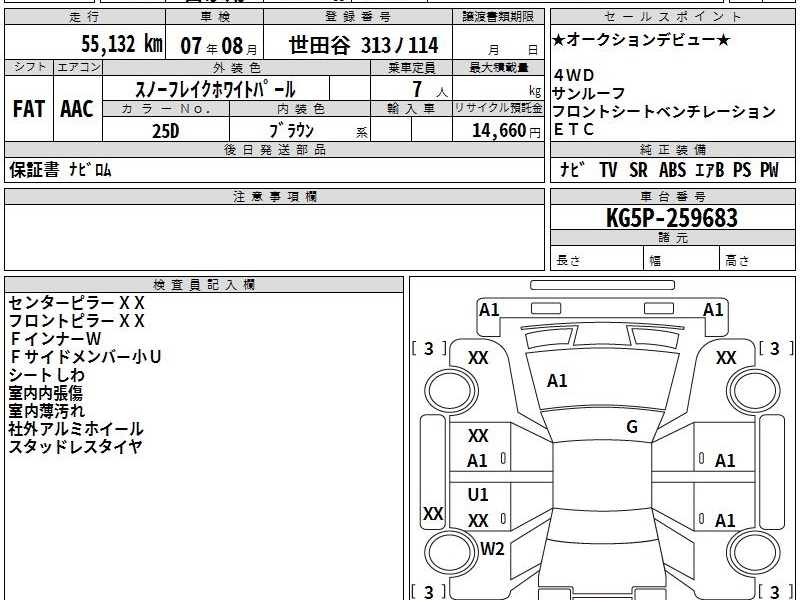
Task: Select the ETC sales point
Action: [573, 130]
